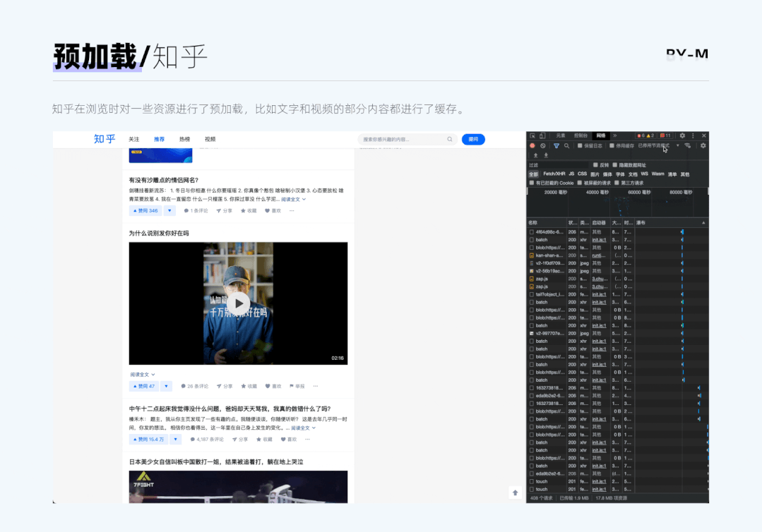The width and height of the screenshot is (762, 532).
Task: Downvote the 赞同 346 answer with its down arrow
Action: [169, 211]
